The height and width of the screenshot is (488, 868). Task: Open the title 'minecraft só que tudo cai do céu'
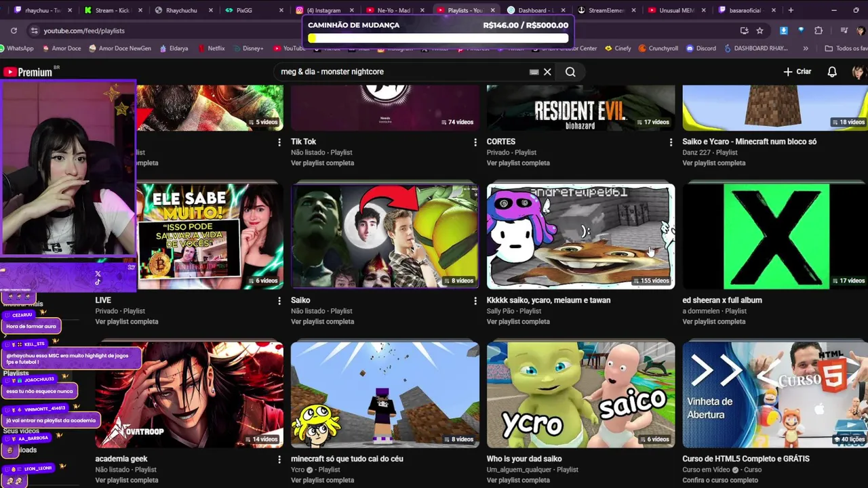click(x=347, y=459)
